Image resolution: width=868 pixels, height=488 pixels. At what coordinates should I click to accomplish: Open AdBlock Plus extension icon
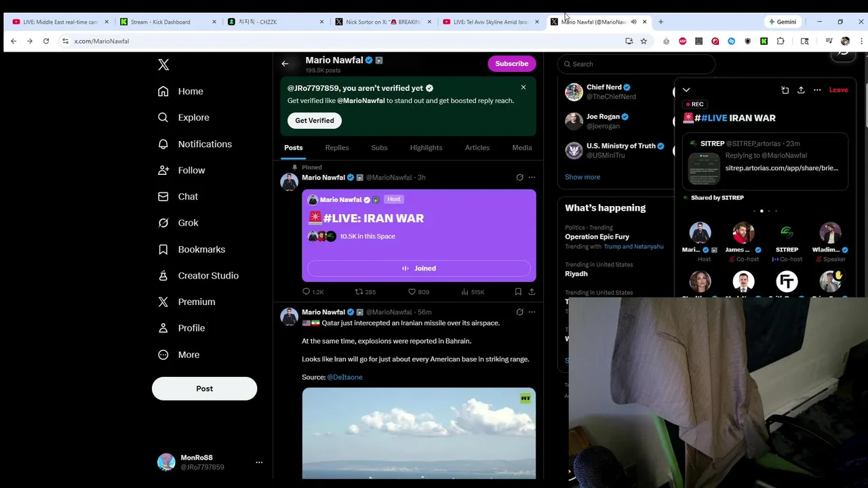[x=682, y=41]
